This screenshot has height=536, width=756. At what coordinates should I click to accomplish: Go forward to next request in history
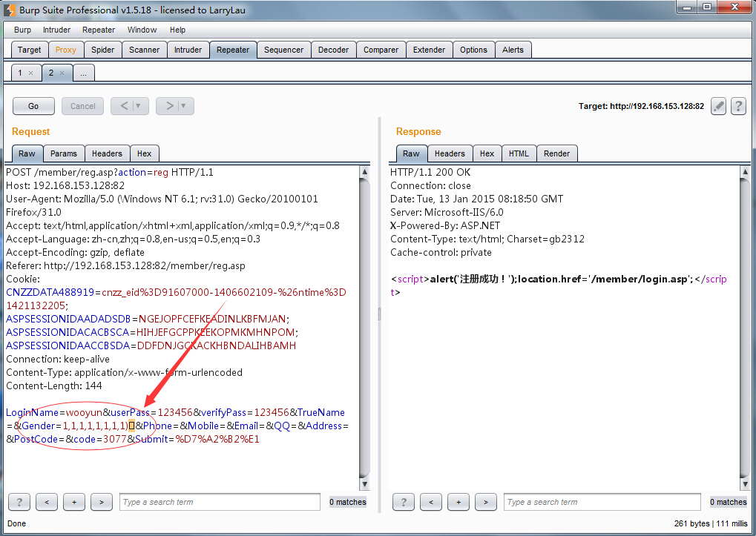pos(169,106)
